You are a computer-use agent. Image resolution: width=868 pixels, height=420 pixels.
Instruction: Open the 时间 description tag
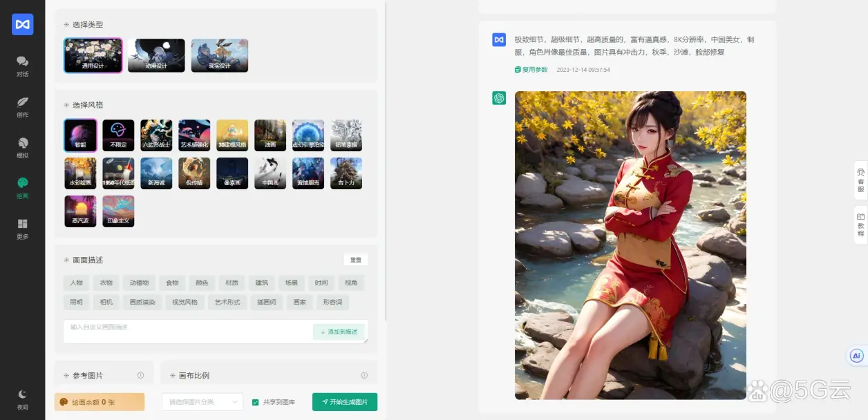coord(321,283)
